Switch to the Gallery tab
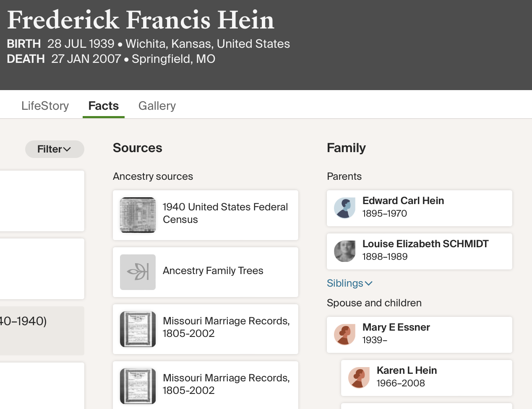 [x=157, y=106]
